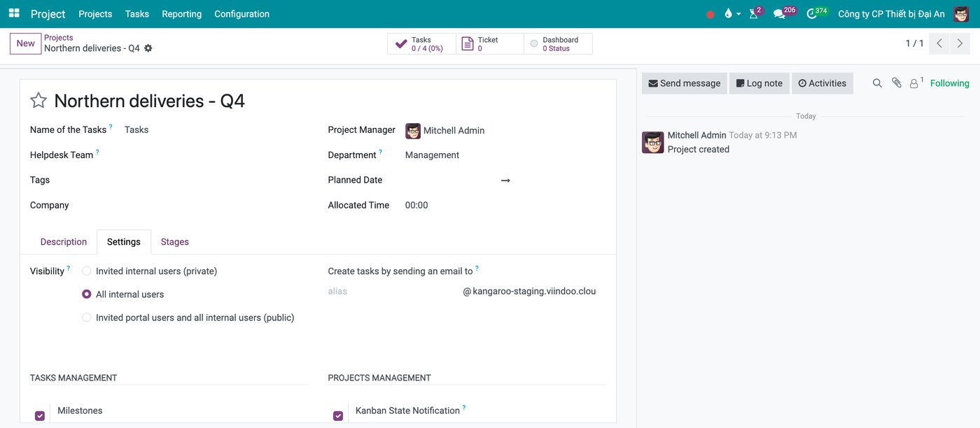Open the user avatar menu in the top bar

coord(961,14)
